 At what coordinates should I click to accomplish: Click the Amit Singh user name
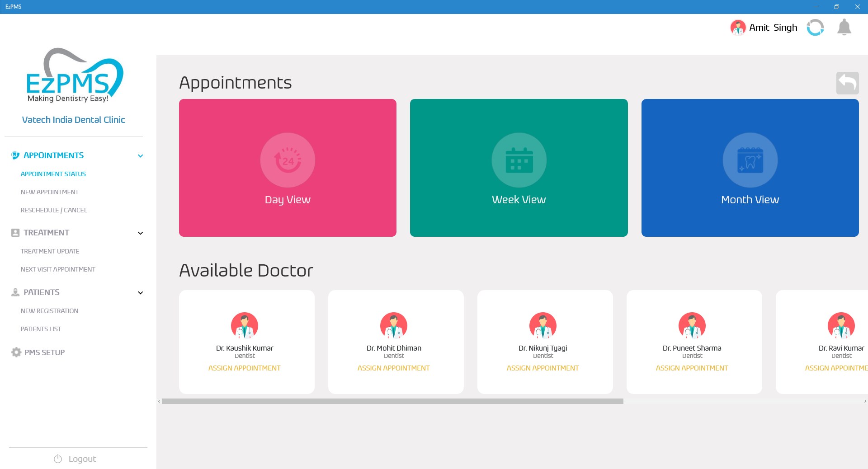pos(773,28)
